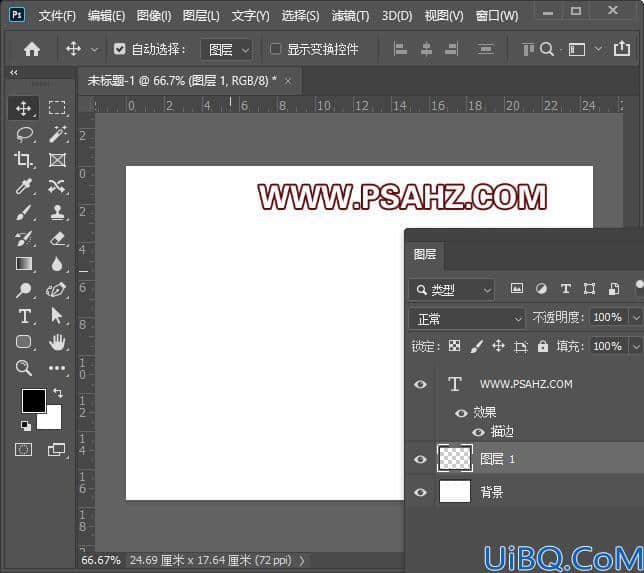This screenshot has height=573, width=644.
Task: Hide 图层 1 layer visibility
Action: 420,459
